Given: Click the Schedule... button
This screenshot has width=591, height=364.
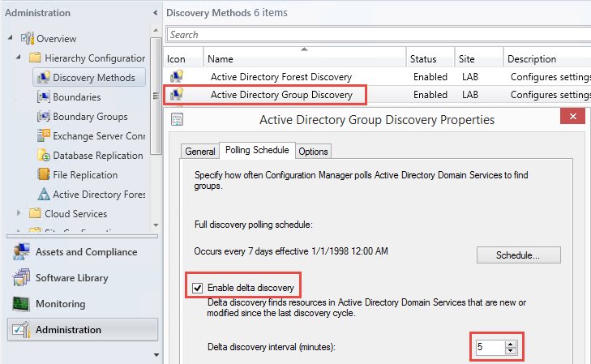Looking at the screenshot, I should pyautogui.click(x=518, y=255).
